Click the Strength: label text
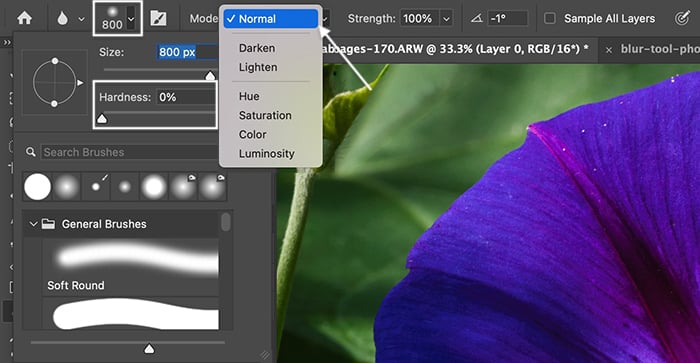Viewport: 700px width, 363px height. click(x=371, y=18)
